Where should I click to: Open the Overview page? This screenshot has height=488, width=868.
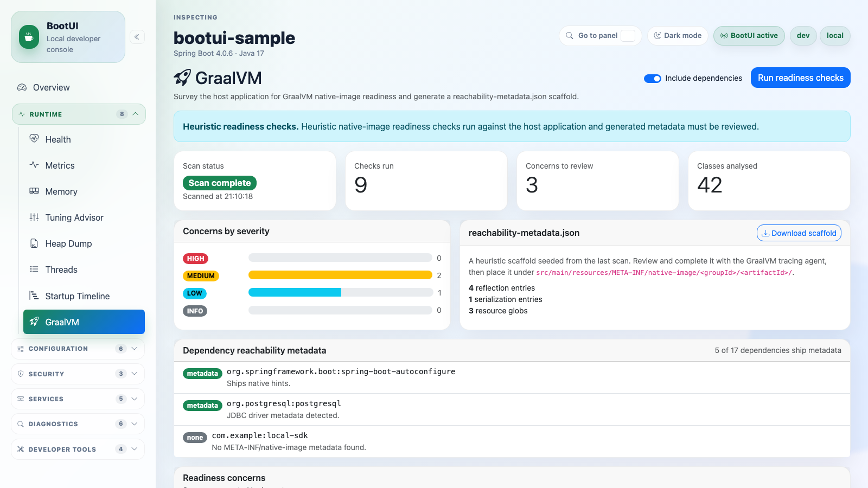79,87
